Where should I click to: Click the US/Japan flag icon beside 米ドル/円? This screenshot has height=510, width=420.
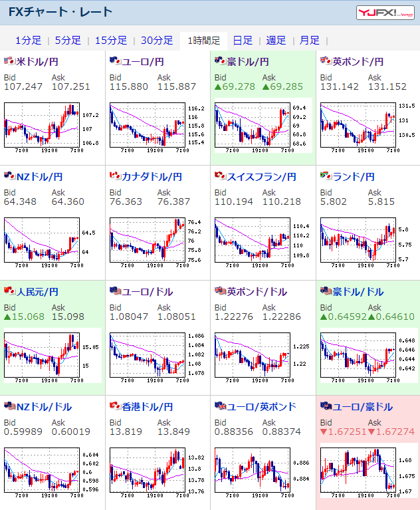[9, 61]
